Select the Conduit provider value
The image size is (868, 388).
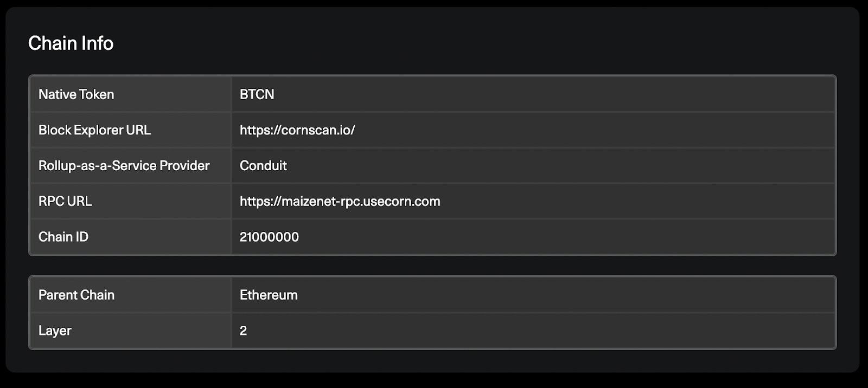(263, 165)
